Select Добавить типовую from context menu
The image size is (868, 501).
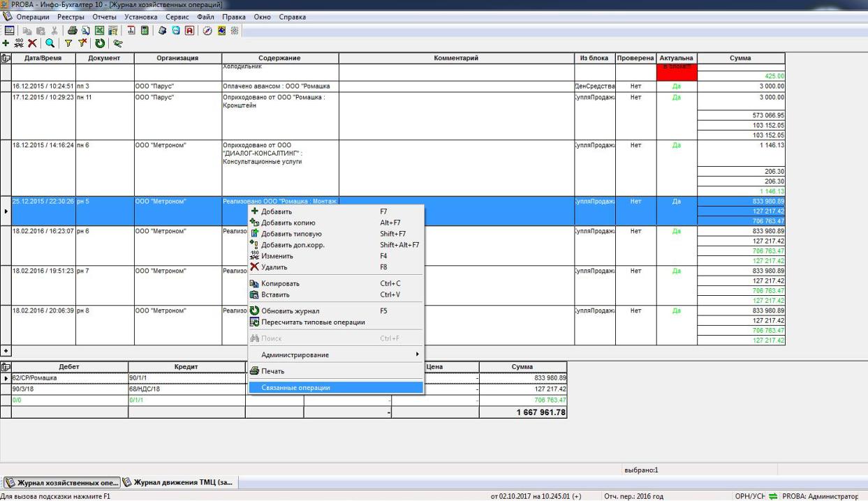point(336,234)
